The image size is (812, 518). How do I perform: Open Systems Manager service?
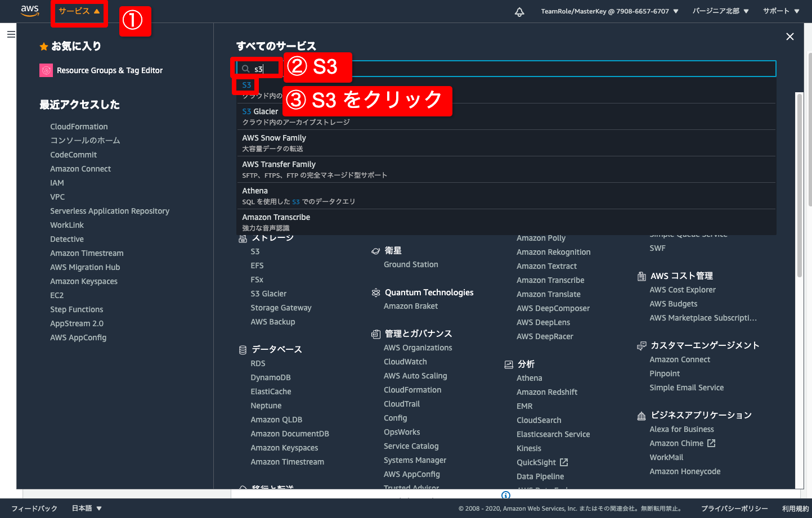tap(415, 460)
